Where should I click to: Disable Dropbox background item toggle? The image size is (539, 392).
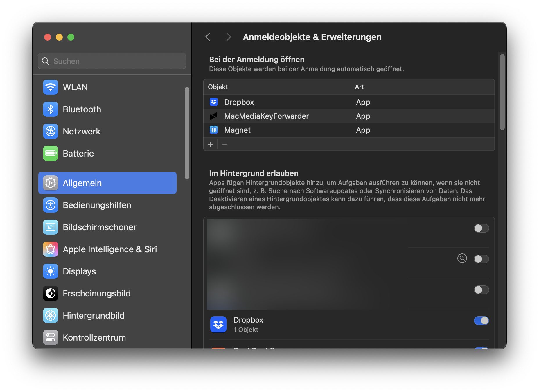coord(481,321)
